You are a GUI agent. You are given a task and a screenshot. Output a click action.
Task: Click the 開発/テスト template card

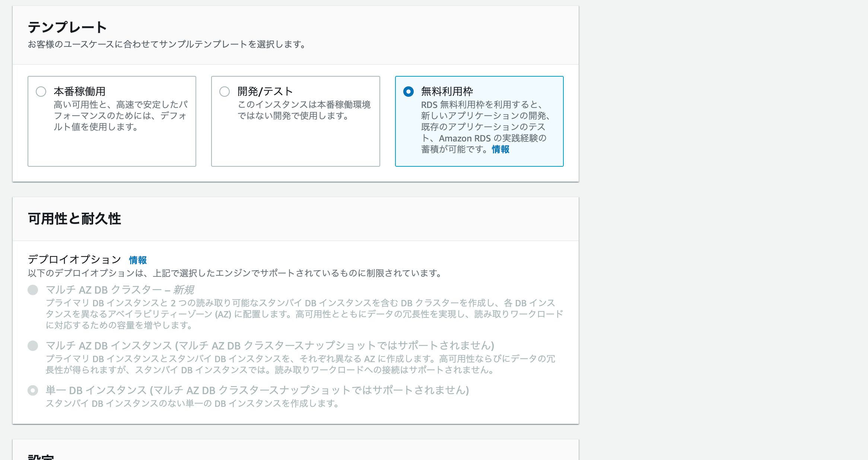tap(295, 121)
